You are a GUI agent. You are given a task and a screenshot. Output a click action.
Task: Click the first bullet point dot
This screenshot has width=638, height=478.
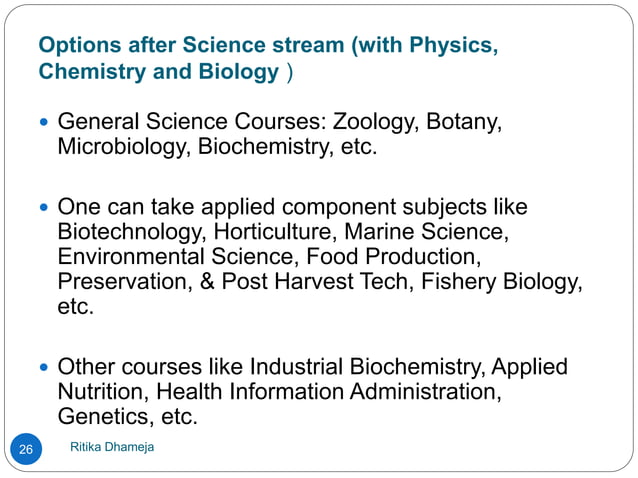point(44,122)
